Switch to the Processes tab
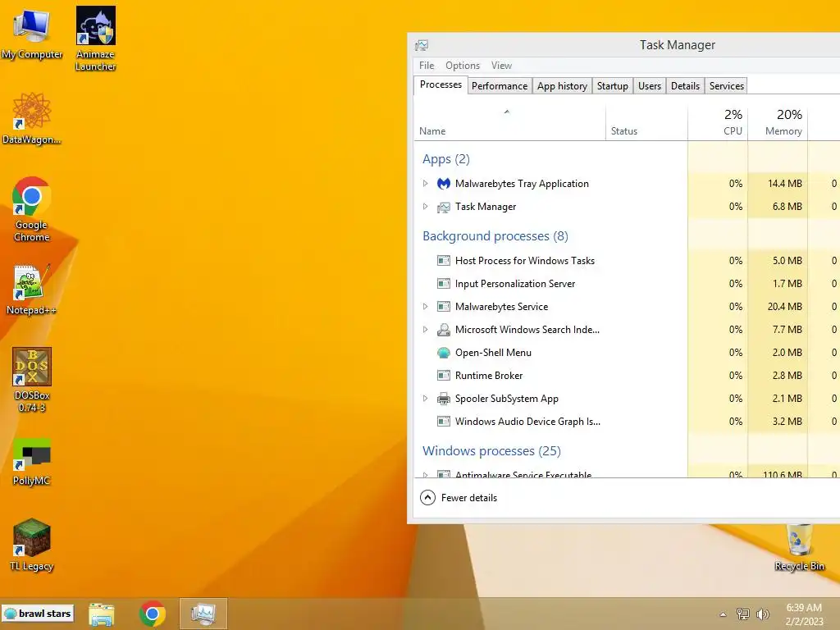 [x=441, y=84]
